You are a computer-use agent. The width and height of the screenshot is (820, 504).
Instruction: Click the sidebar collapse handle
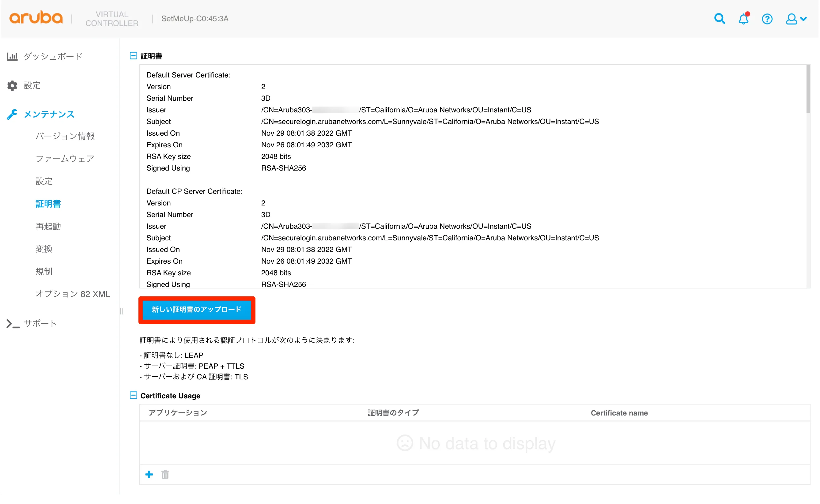[122, 311]
